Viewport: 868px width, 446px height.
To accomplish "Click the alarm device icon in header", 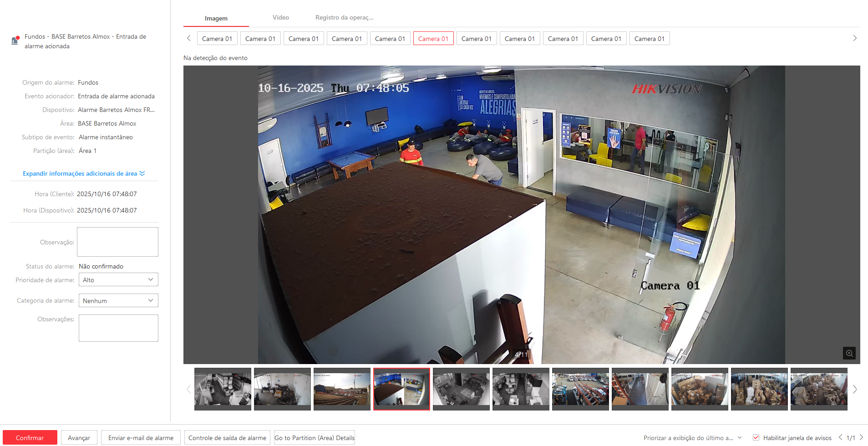I will coord(15,41).
